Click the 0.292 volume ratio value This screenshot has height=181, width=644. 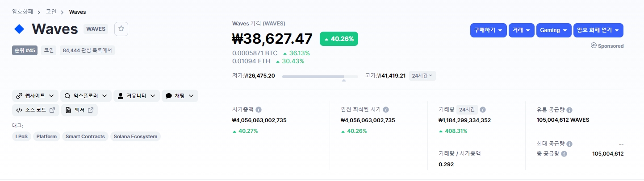[x=446, y=164]
